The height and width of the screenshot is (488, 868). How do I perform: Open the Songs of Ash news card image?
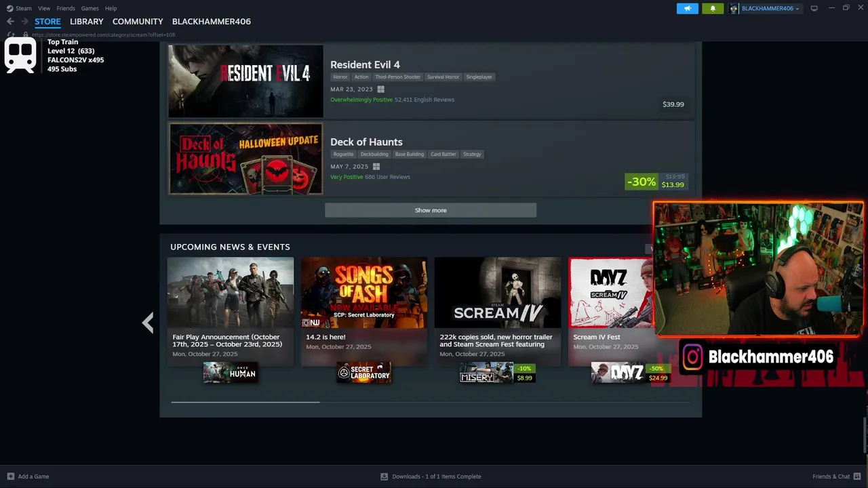[x=364, y=293]
